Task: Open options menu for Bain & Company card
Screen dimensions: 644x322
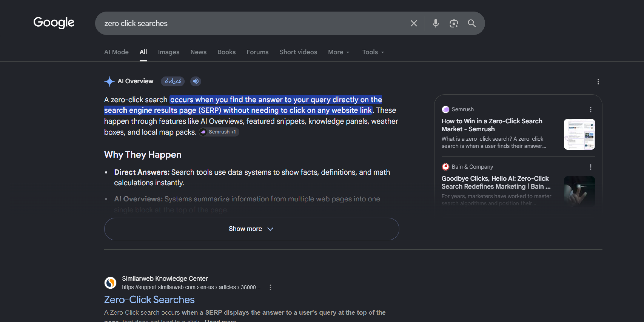Action: pyautogui.click(x=591, y=167)
